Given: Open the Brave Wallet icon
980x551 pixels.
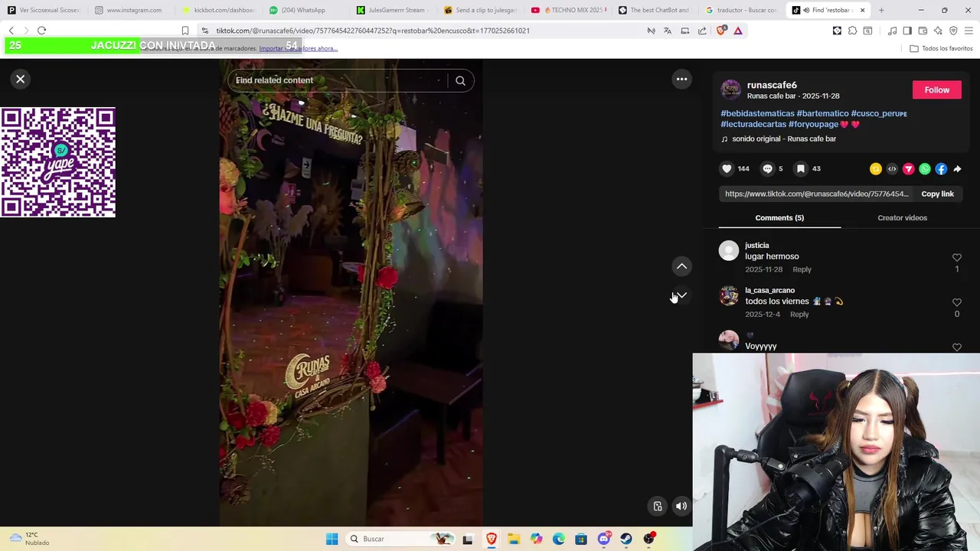Looking at the screenshot, I should [923, 31].
